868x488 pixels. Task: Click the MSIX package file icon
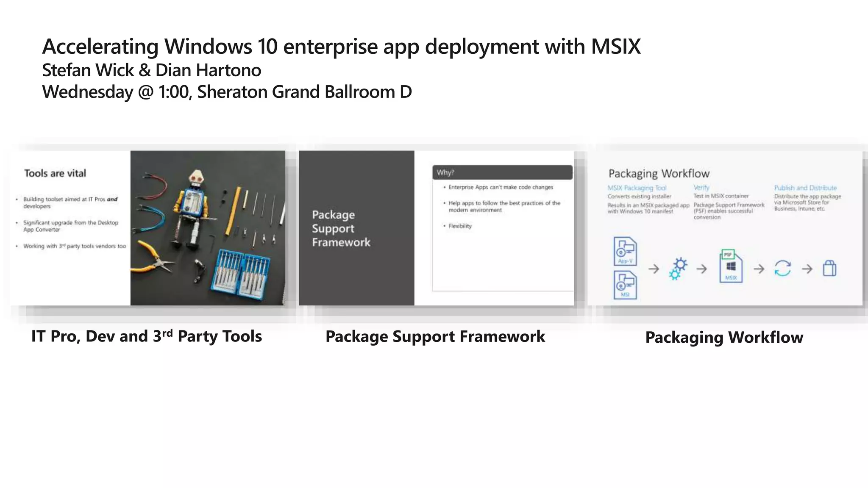pos(731,269)
